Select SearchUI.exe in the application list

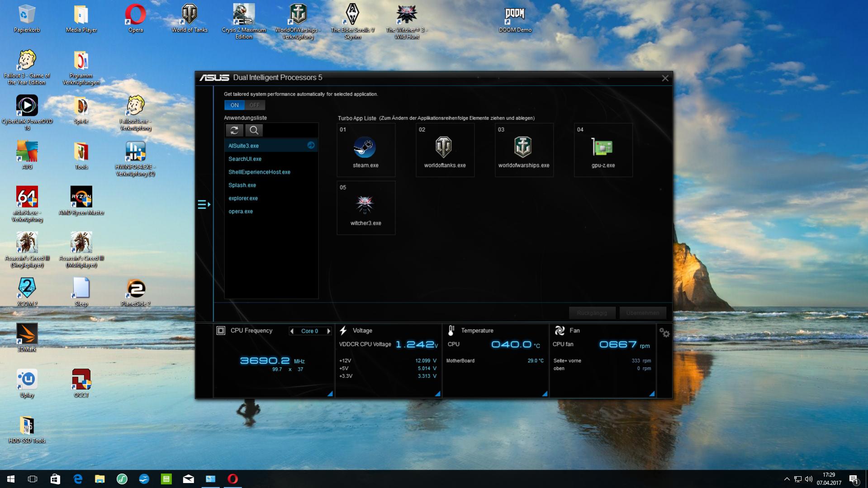(x=271, y=159)
